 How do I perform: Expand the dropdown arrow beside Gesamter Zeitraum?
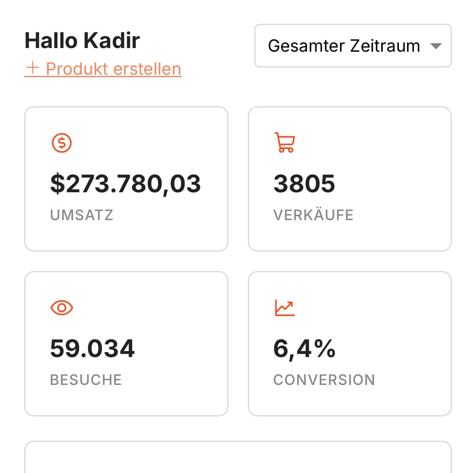[x=436, y=46]
